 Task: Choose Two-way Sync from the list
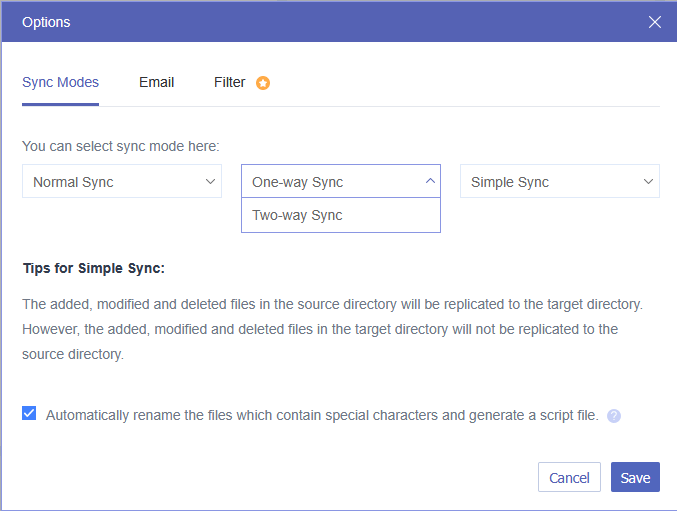[298, 215]
